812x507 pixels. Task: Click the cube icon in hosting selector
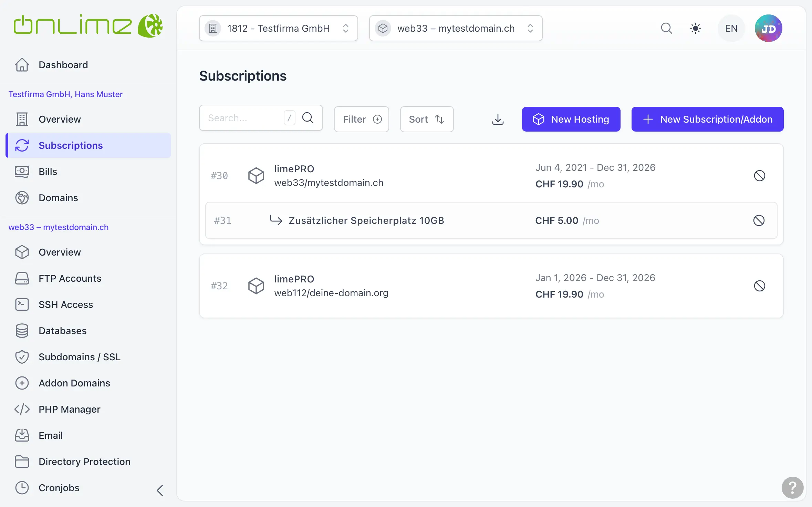coord(383,28)
